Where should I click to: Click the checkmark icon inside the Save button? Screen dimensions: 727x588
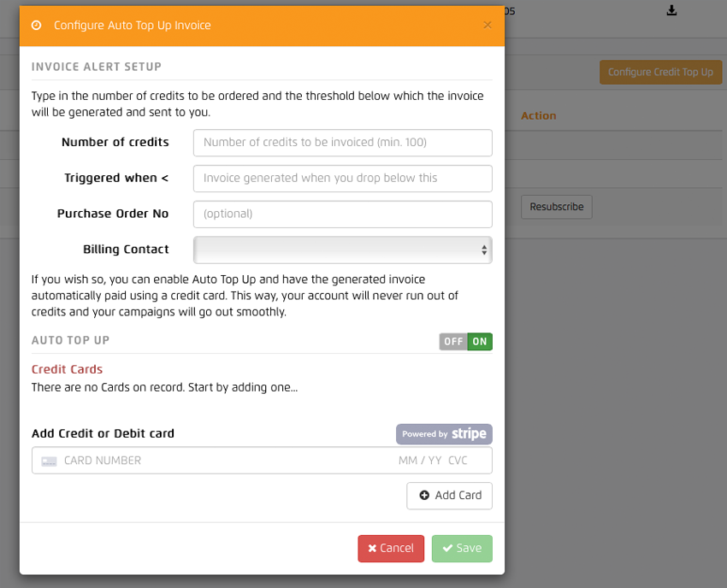(x=448, y=549)
